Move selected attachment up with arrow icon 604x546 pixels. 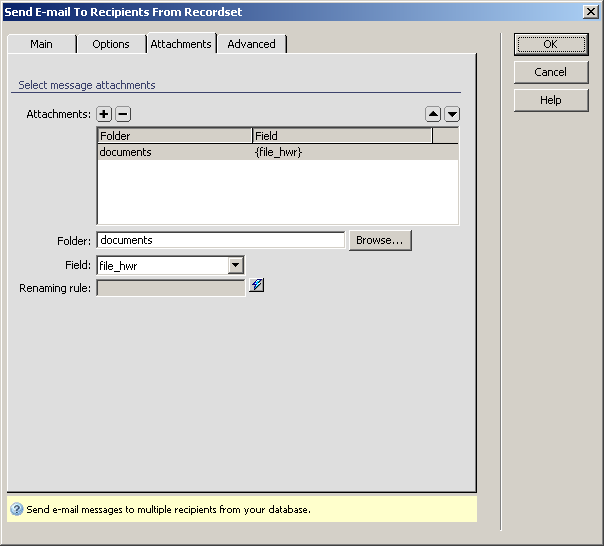pos(433,115)
